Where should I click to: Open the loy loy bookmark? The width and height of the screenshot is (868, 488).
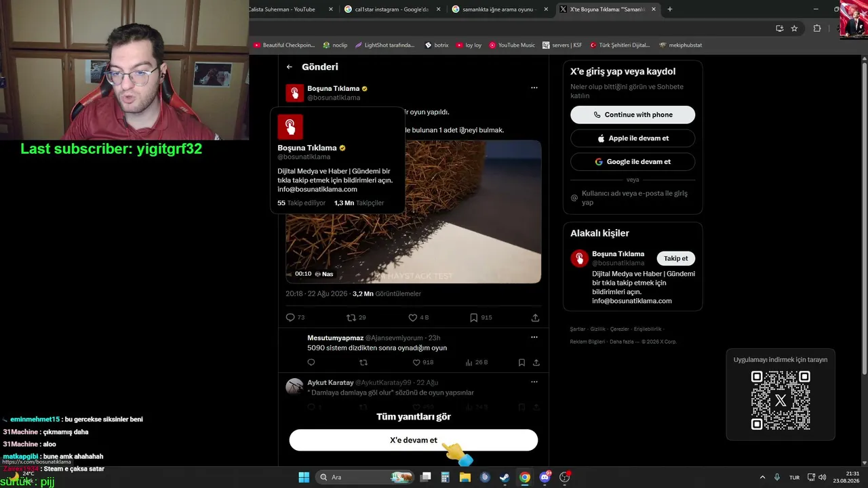click(469, 45)
